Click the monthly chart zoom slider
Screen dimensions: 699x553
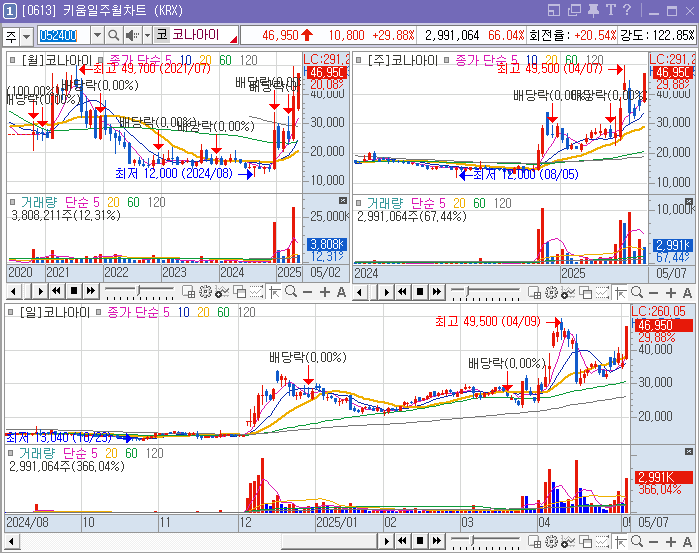140,292
